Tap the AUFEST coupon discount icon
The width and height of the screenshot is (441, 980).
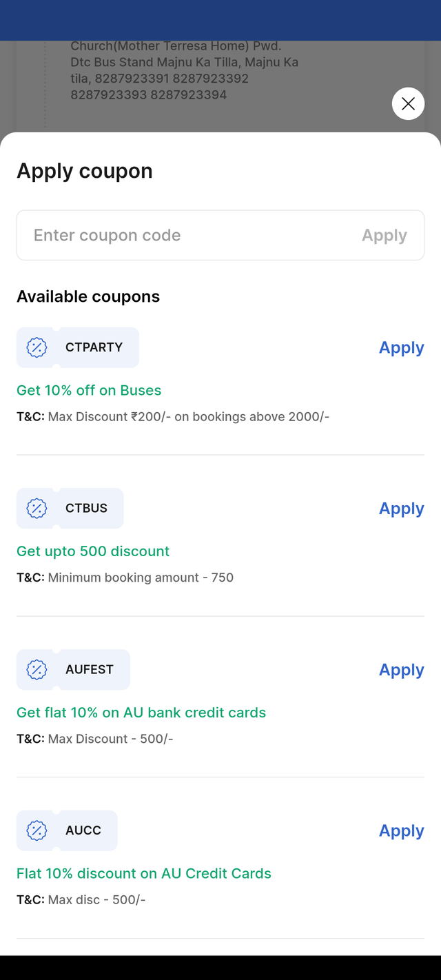coord(37,669)
